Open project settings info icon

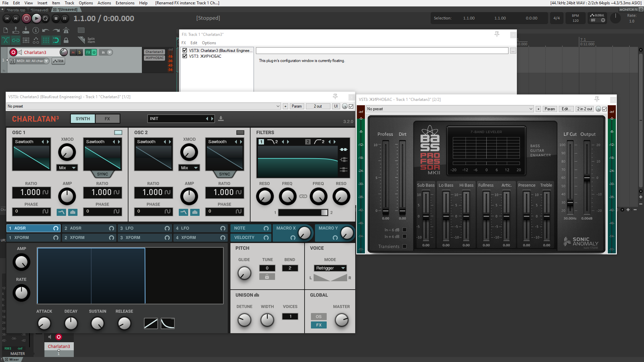36,31
